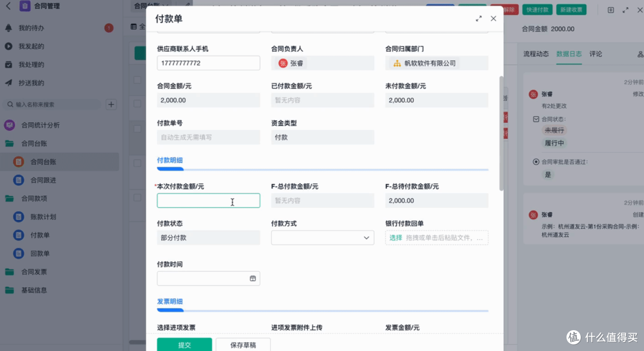The image size is (644, 351).
Task: Click the 保存草稿 button
Action: click(x=243, y=345)
